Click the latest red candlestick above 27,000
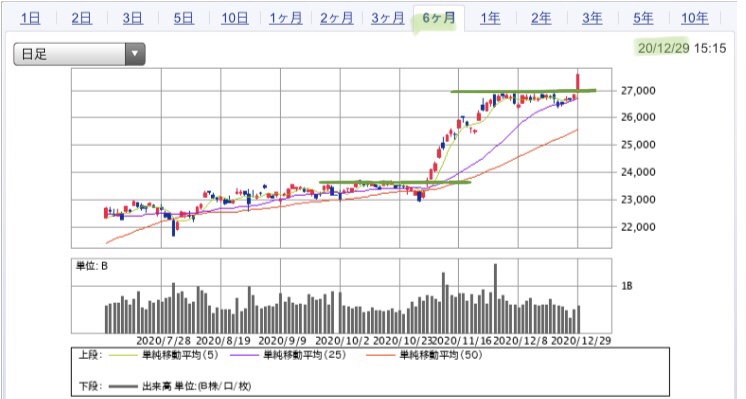The height and width of the screenshot is (399, 746). coord(578,81)
